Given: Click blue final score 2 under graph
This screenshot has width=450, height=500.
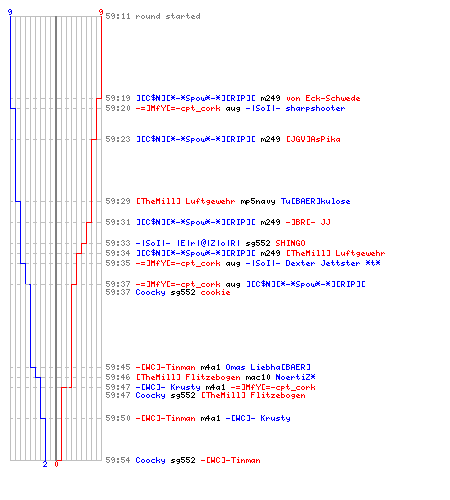Looking at the screenshot, I should 45,464.
